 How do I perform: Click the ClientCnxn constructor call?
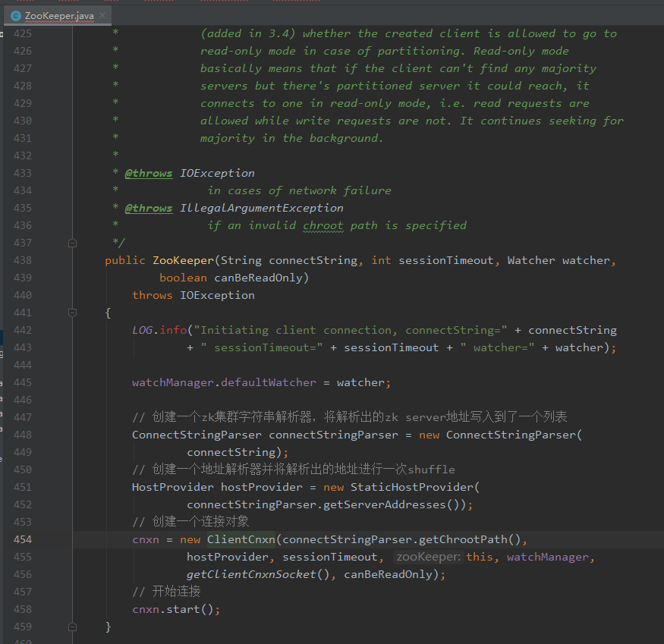click(241, 539)
